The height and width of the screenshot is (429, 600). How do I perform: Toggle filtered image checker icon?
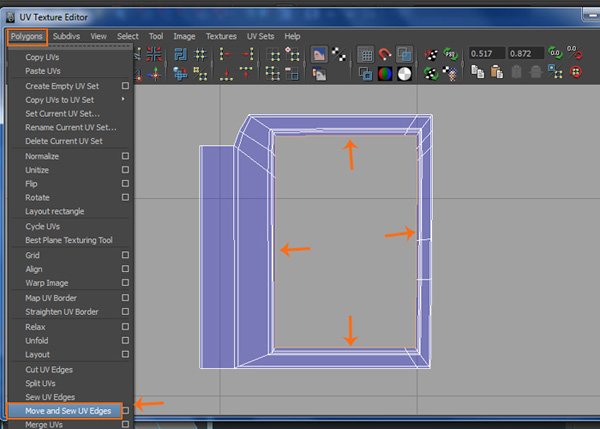(339, 54)
